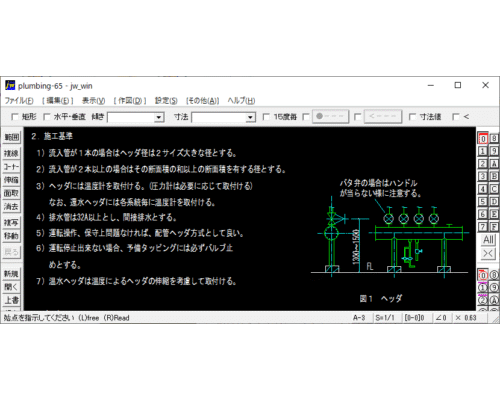Select layer 6 button
Screen dimensions: 500x400
(483, 214)
